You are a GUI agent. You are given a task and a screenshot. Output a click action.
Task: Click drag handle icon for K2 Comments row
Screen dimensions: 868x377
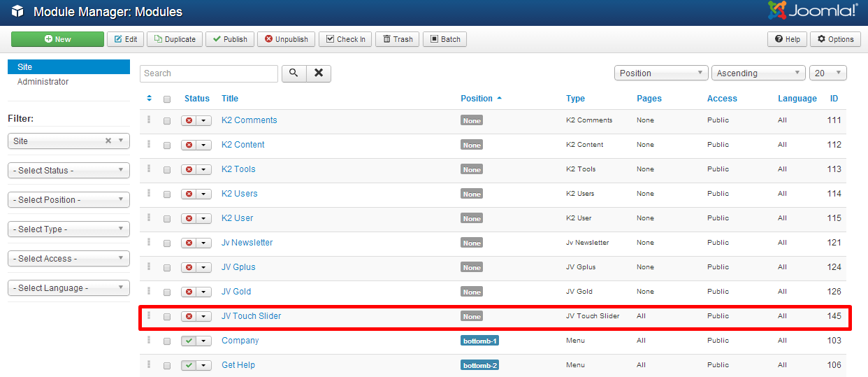click(149, 120)
